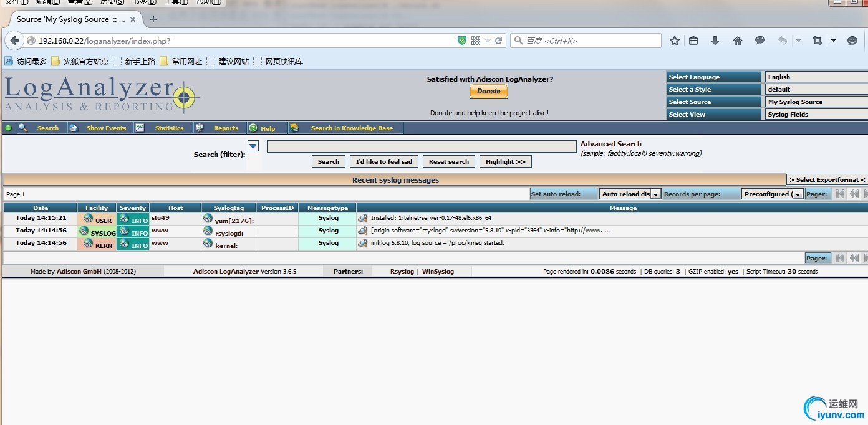Open the Advanced Search link
Viewport: 868px width, 425px height.
point(611,144)
